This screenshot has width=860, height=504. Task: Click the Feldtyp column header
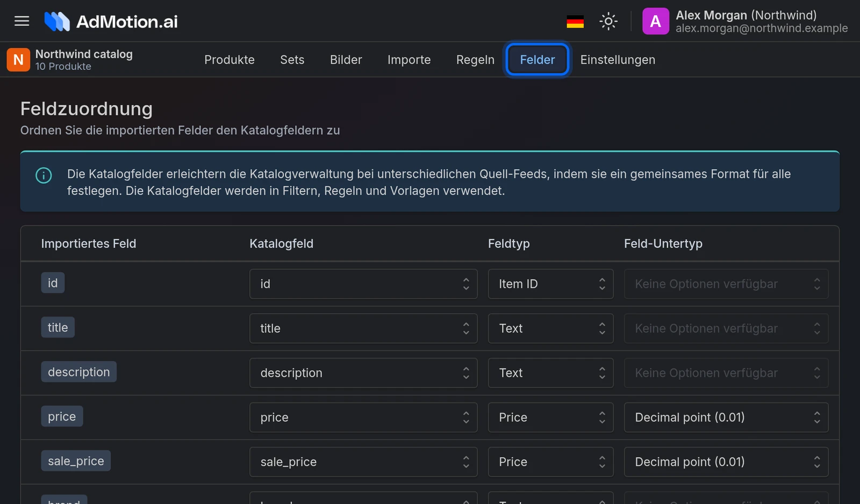pos(508,243)
